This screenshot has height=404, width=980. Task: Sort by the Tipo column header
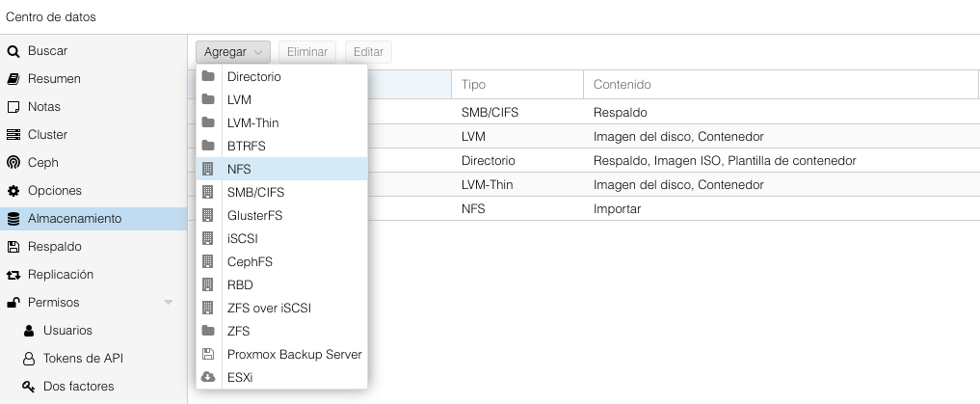point(515,85)
